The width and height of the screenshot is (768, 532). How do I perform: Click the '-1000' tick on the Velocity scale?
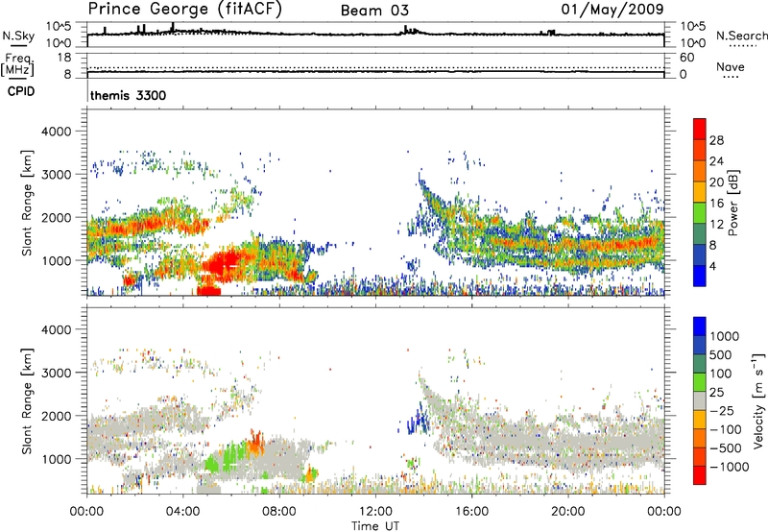point(730,467)
